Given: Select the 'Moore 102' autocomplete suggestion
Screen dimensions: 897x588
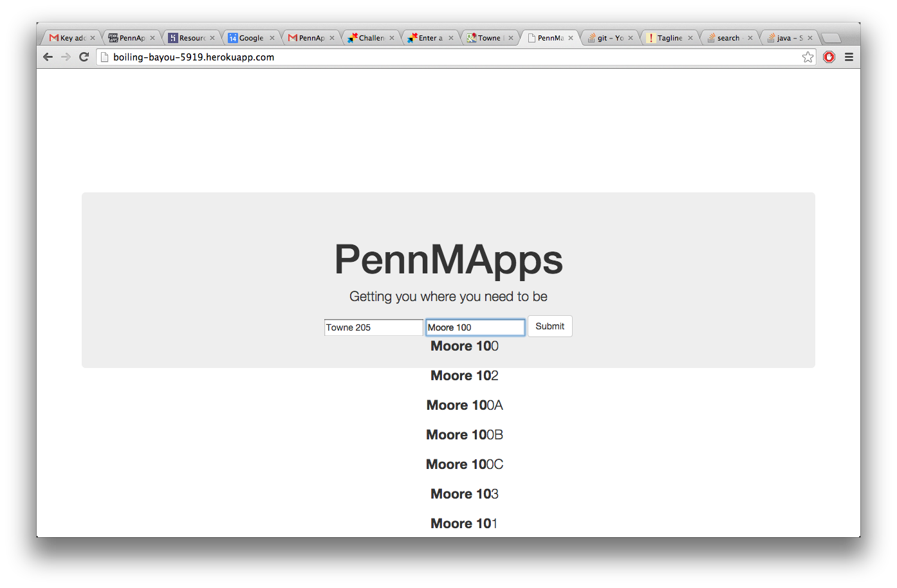Looking at the screenshot, I should [465, 376].
